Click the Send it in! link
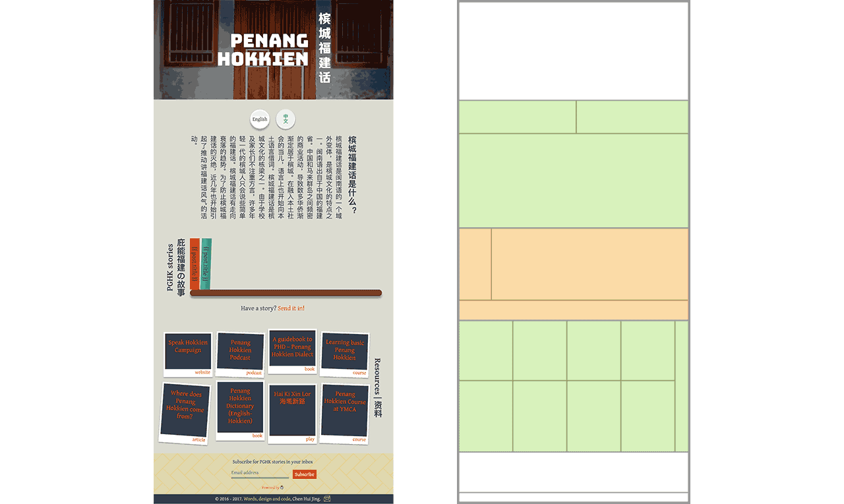The image size is (844, 504). [291, 308]
